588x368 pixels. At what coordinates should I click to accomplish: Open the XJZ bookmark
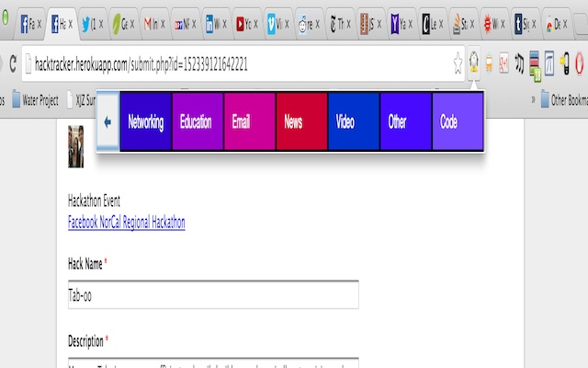[81, 100]
